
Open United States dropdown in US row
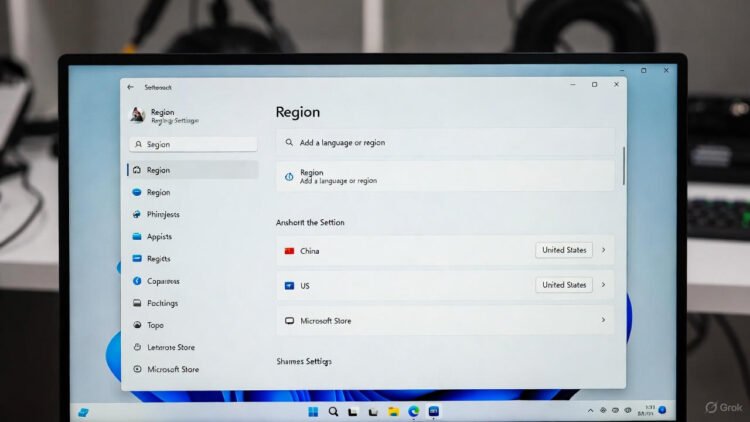coord(564,285)
